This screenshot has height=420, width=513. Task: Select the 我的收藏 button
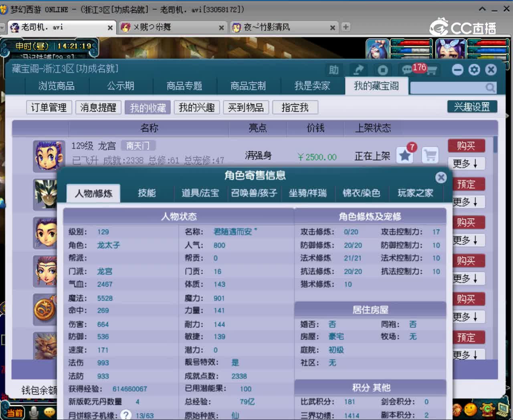[147, 107]
